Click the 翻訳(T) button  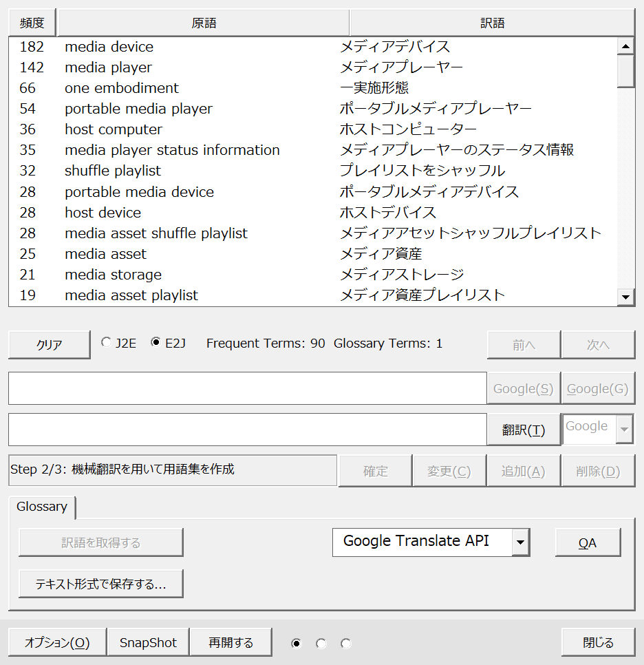click(x=524, y=430)
